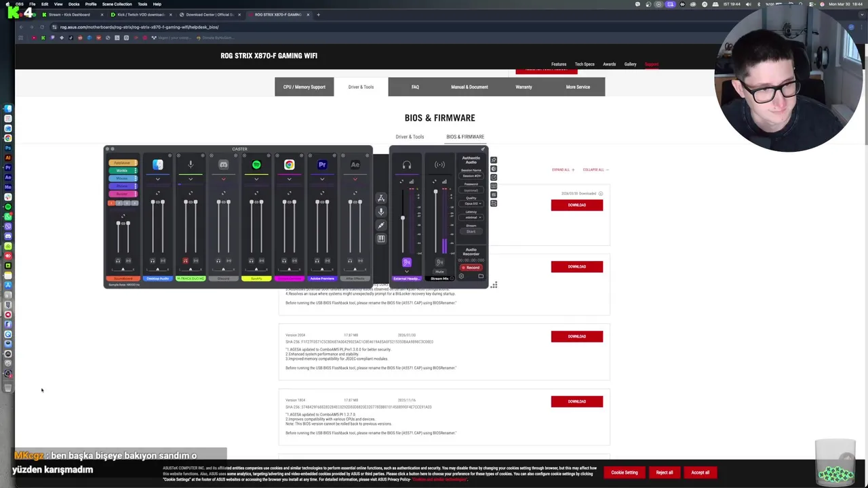
Task: Open the Tools menu in menu bar
Action: 142,4
